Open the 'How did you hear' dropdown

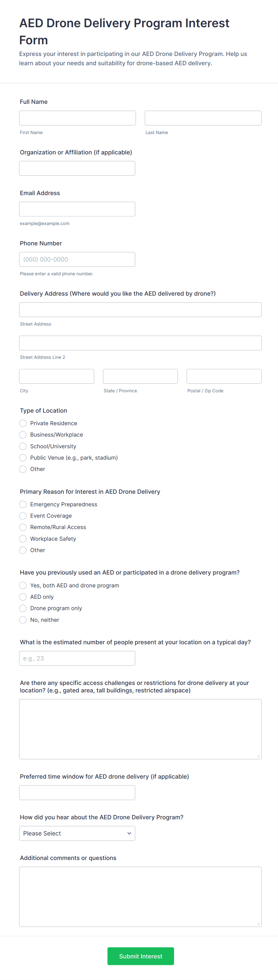point(77,833)
